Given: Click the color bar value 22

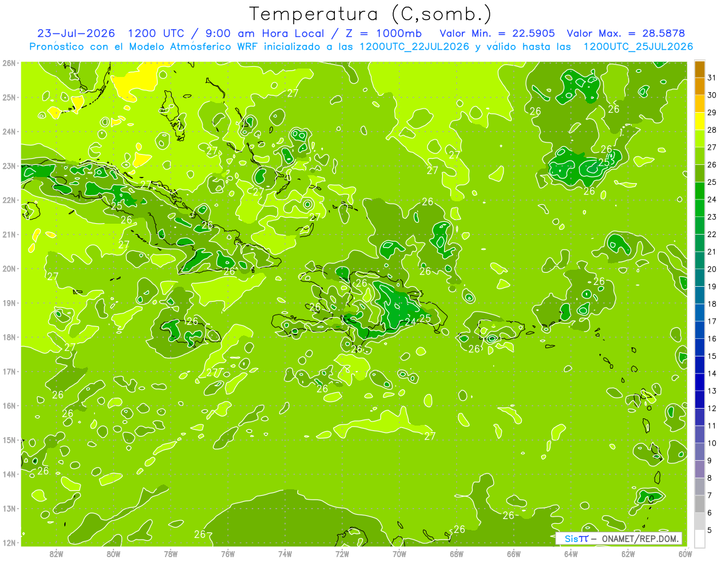Looking at the screenshot, I should [712, 234].
